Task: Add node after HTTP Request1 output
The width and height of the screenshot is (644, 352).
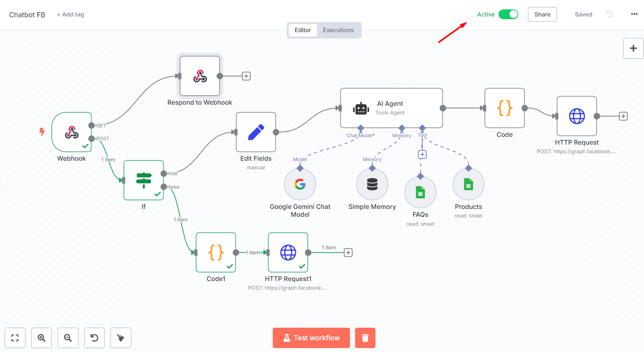Action: [x=348, y=252]
